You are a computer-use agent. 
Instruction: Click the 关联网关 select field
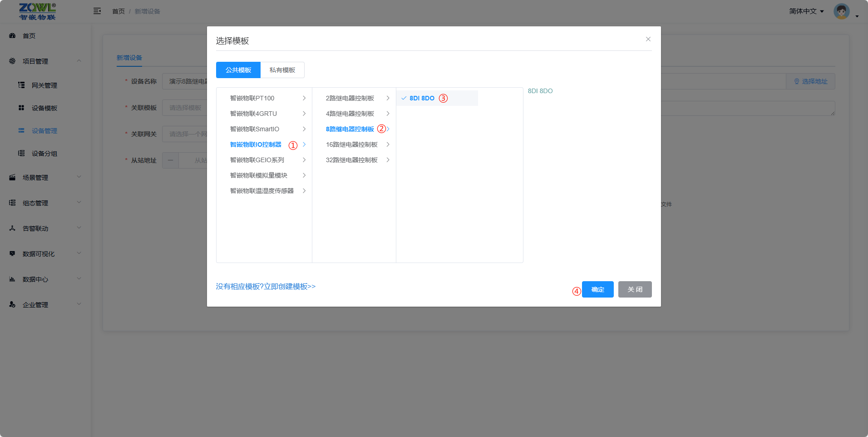(x=185, y=134)
